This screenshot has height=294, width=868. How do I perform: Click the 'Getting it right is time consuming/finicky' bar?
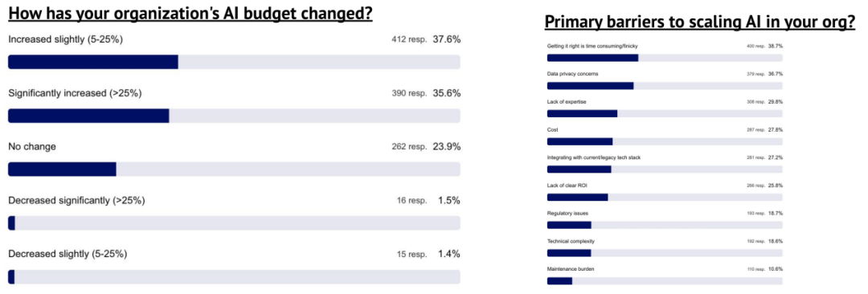pyautogui.click(x=665, y=58)
